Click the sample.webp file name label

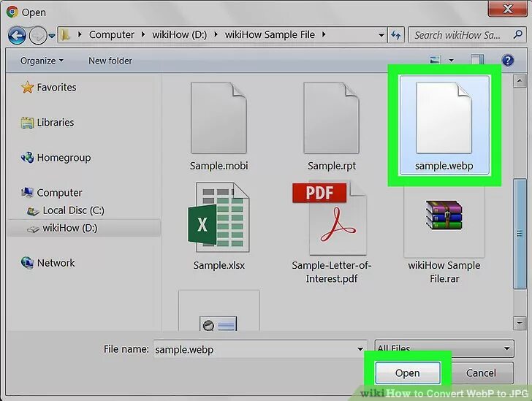[444, 166]
